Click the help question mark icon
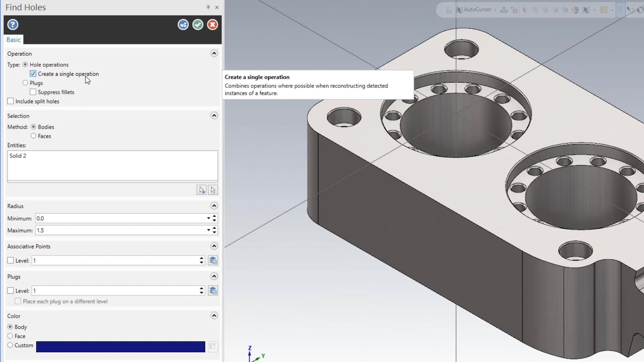The width and height of the screenshot is (644, 362). point(12,24)
